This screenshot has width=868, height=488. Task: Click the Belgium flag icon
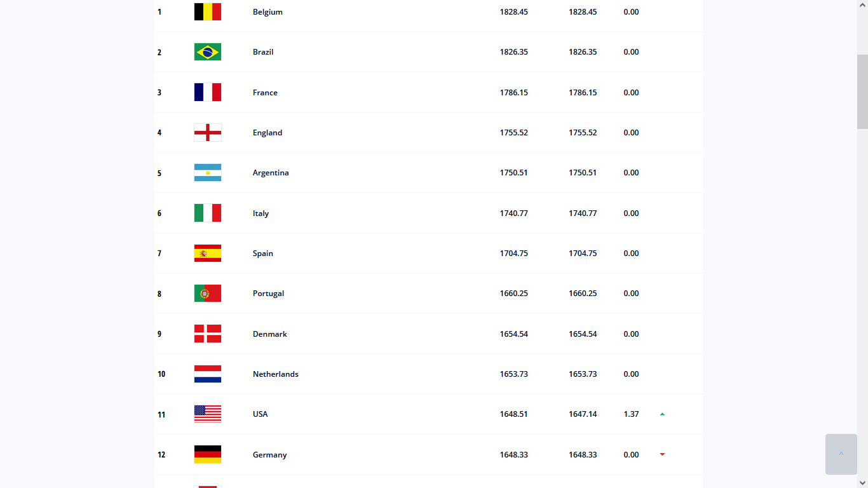point(207,12)
